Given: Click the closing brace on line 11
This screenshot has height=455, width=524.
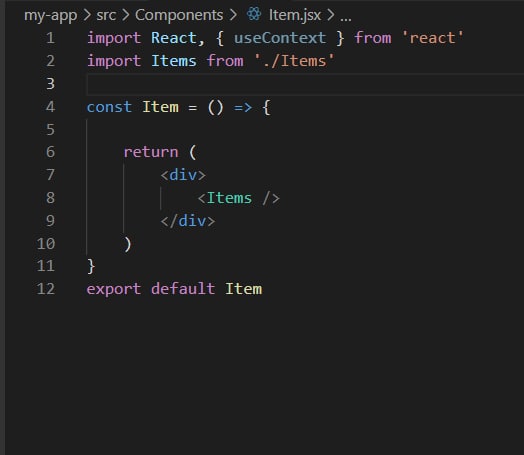Looking at the screenshot, I should click(91, 267).
